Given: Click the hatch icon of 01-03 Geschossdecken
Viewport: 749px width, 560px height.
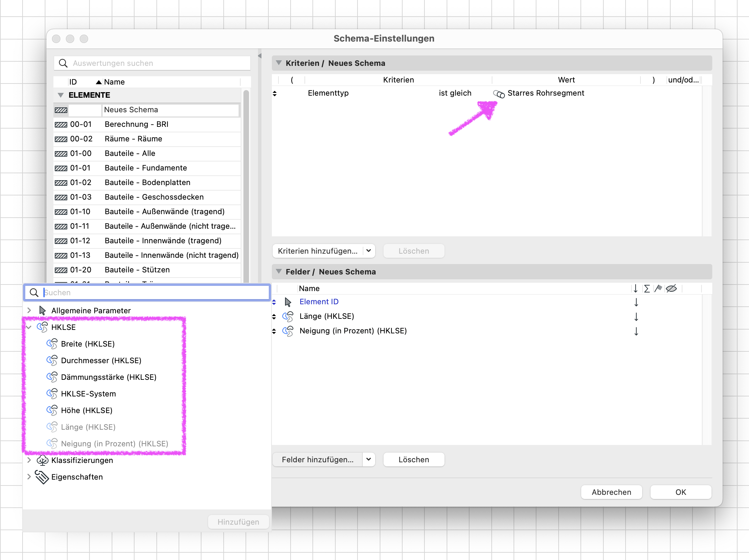Looking at the screenshot, I should click(x=61, y=197).
